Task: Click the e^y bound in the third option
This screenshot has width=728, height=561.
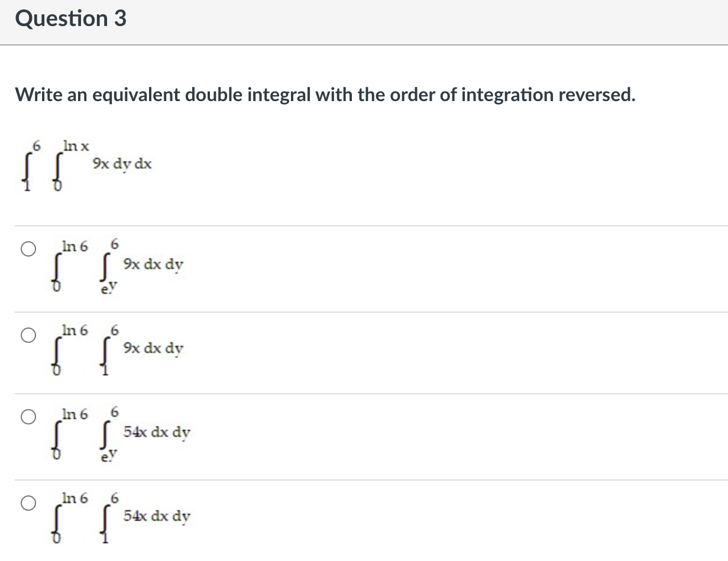Action: (x=108, y=453)
